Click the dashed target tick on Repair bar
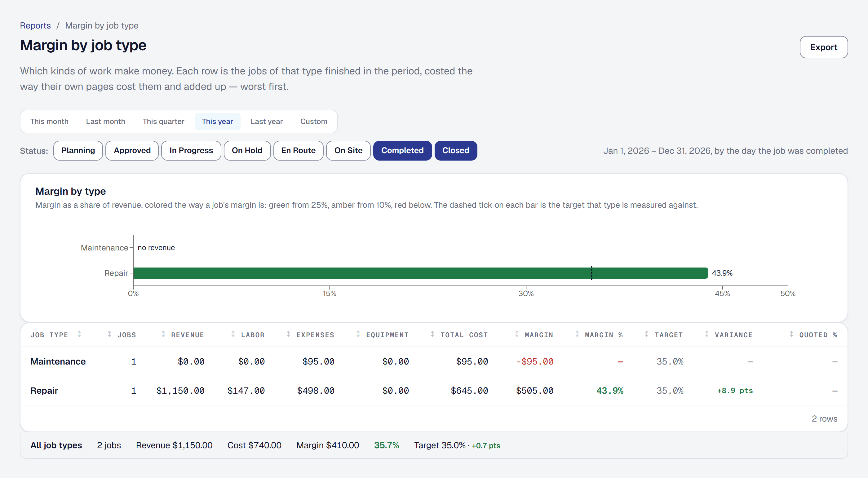Screen dimensions: 868x478 tap(591, 273)
